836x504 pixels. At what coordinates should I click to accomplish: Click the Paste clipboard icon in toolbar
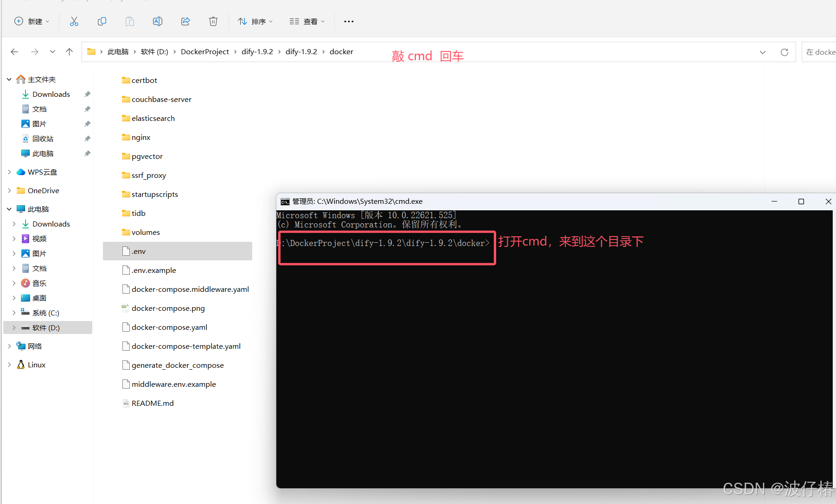coord(130,21)
